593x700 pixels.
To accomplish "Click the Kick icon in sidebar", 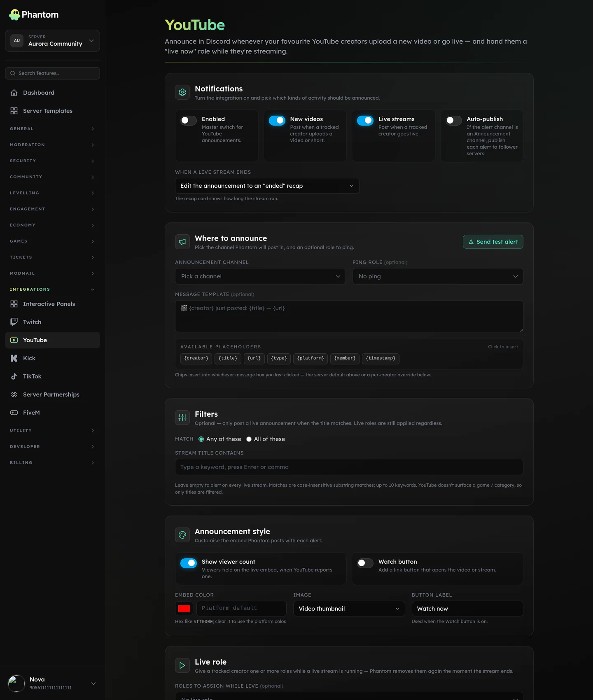I will pyautogui.click(x=14, y=358).
